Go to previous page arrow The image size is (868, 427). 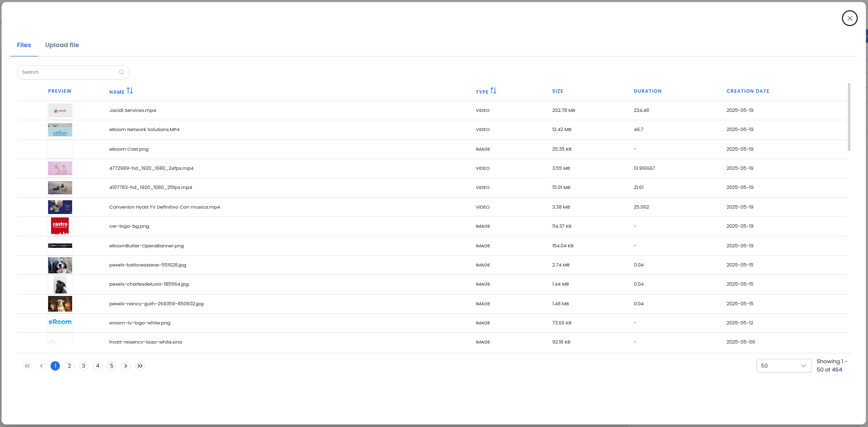pyautogui.click(x=42, y=366)
